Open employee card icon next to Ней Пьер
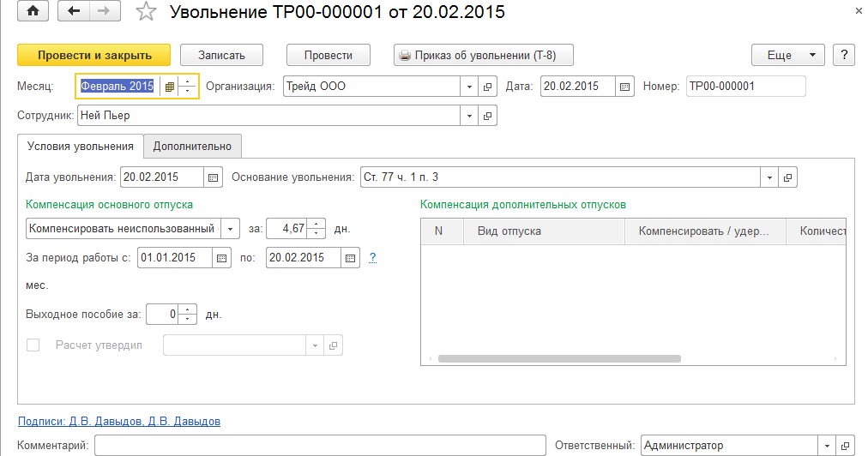 pyautogui.click(x=488, y=115)
